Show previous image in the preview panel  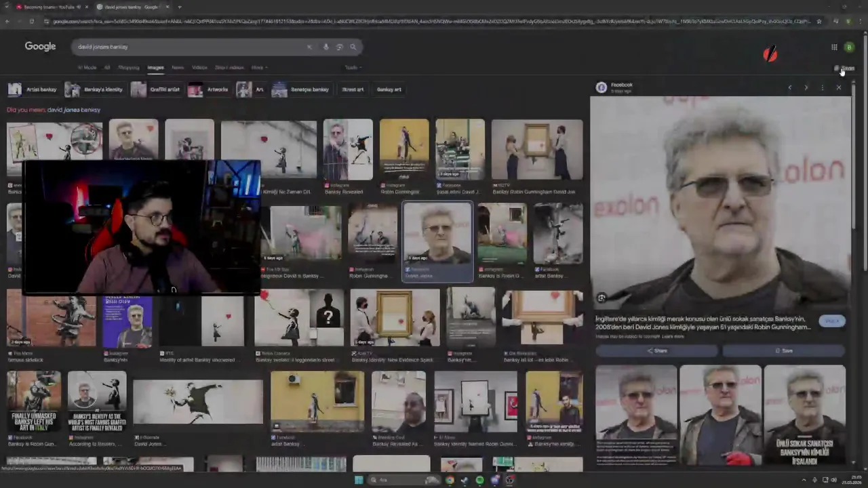click(789, 87)
